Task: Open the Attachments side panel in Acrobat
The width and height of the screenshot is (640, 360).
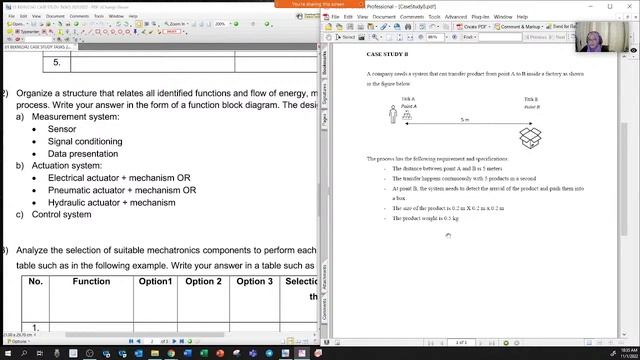Action: click(x=324, y=277)
